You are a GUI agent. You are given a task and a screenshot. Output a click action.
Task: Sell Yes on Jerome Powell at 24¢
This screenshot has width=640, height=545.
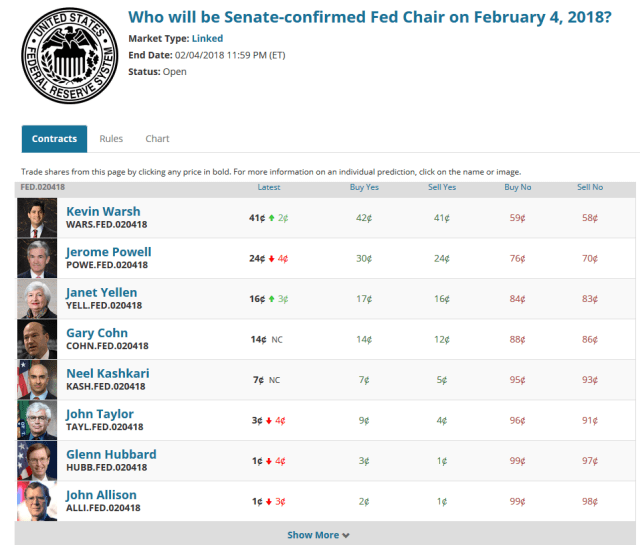click(x=442, y=258)
